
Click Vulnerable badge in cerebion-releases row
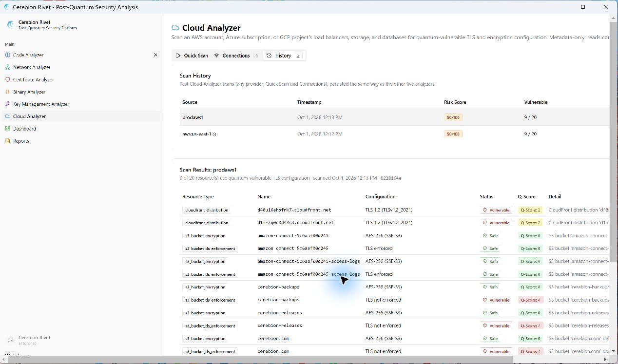[x=496, y=326]
